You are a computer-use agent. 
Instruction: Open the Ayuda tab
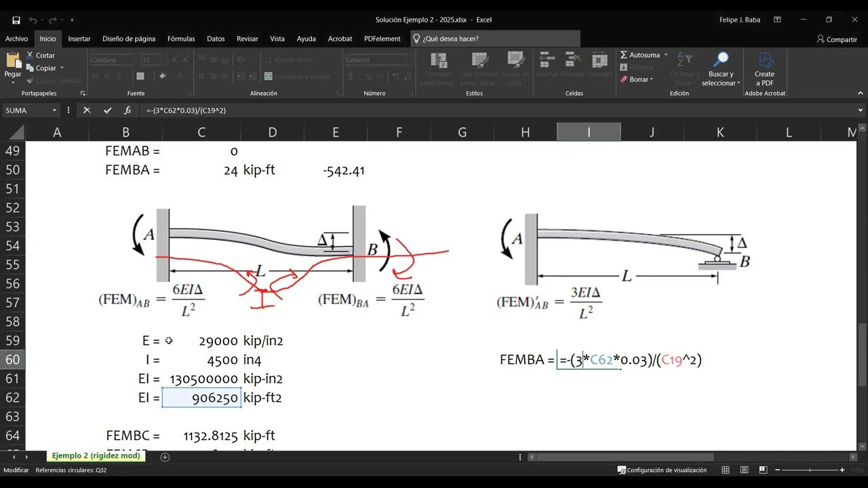(x=307, y=39)
